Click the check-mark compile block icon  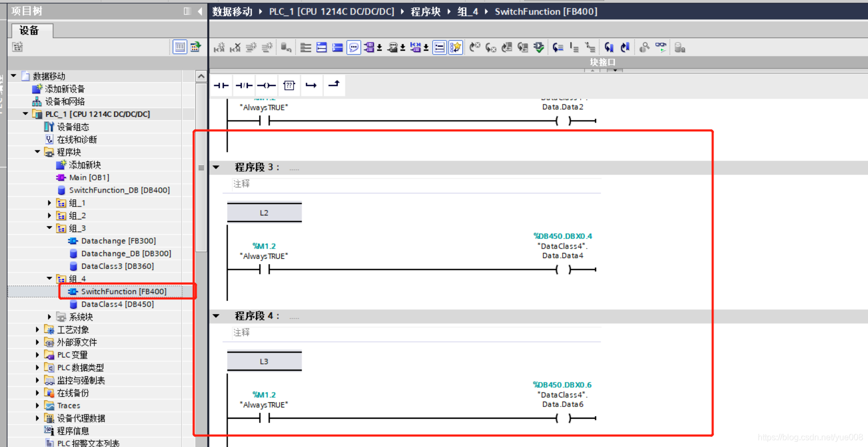tap(539, 48)
